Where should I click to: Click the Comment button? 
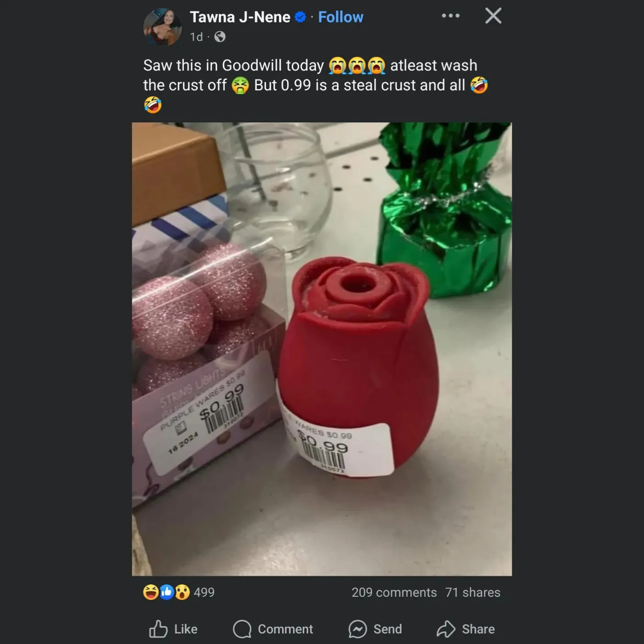point(273,629)
